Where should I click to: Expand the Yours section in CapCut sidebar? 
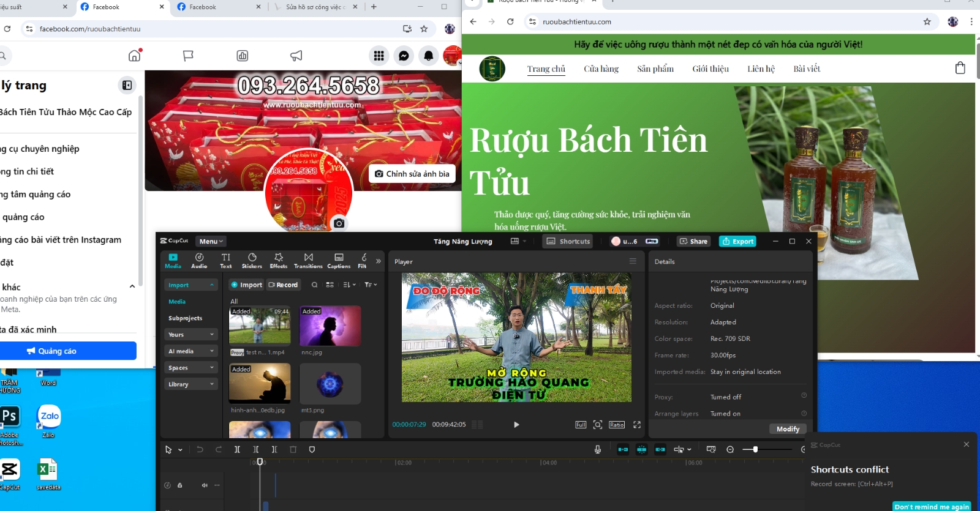(190, 335)
